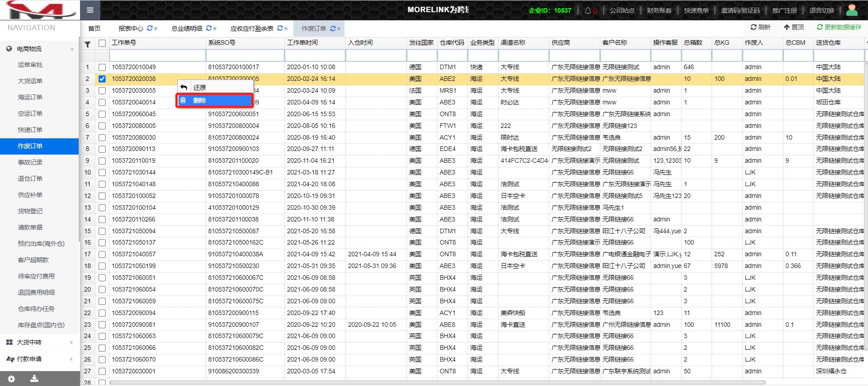
Task: Open the 语言切换 link in header
Action: pyautogui.click(x=821, y=10)
